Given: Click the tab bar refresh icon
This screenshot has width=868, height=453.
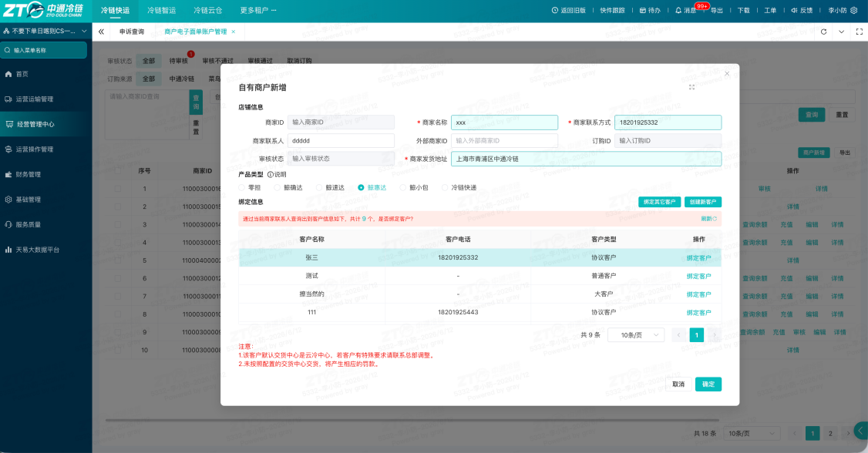Looking at the screenshot, I should tap(824, 32).
